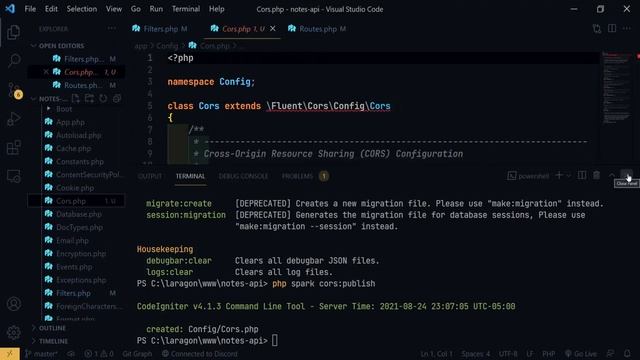Collapse the OPEN EDITORS section
Viewport: 640px width, 360px height.
pos(33,46)
